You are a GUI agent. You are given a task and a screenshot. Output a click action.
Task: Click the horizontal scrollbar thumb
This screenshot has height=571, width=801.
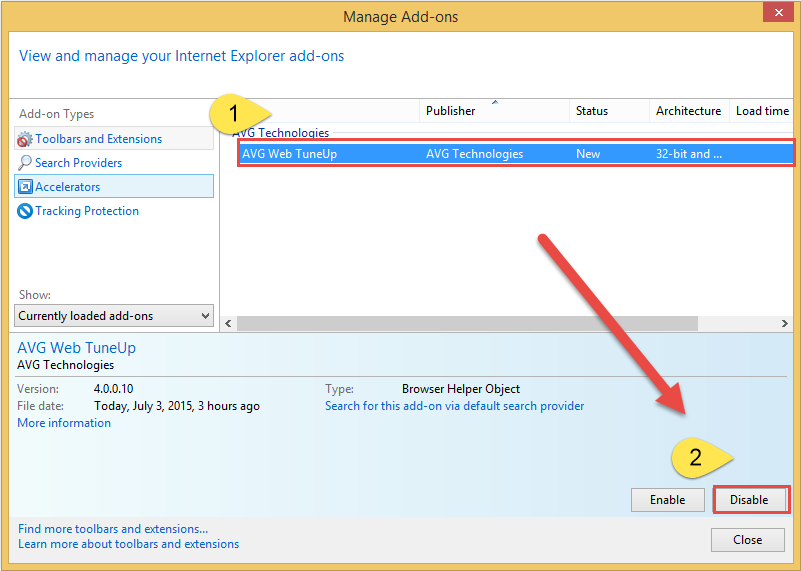(467, 323)
